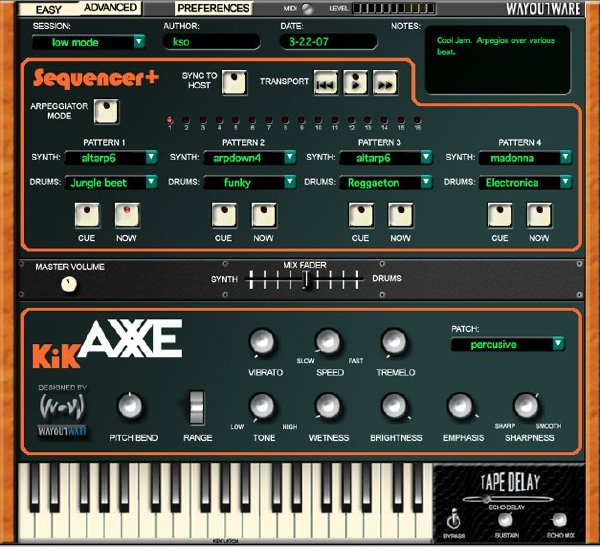Screen dimensions: 600x547
Task: Click sequencer step 13 LED
Action: [x=368, y=120]
